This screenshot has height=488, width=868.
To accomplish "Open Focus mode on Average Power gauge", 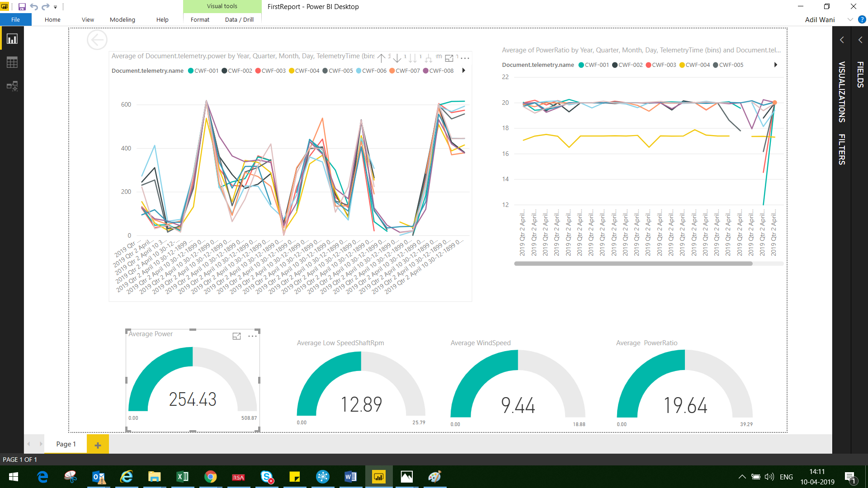I will [236, 336].
